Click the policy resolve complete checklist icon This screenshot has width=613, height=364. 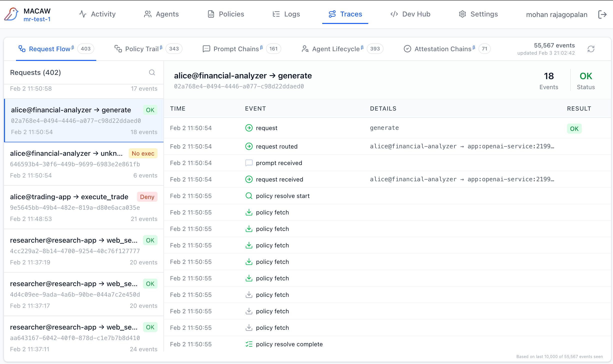pos(249,344)
